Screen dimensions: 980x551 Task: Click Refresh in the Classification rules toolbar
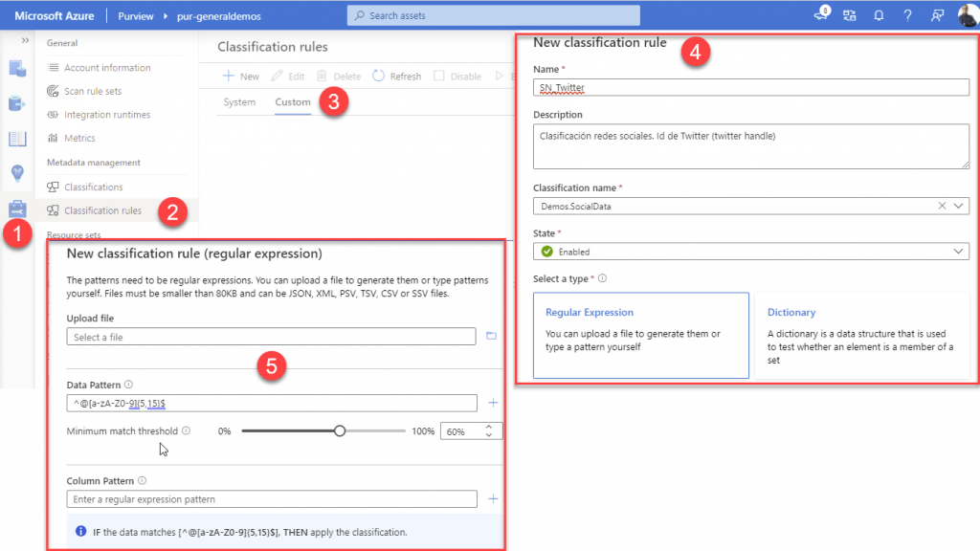397,76
